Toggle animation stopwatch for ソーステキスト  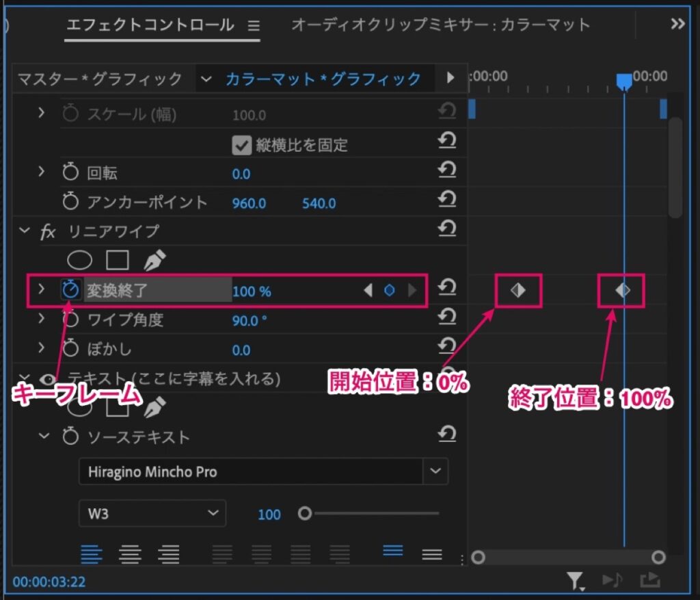coord(70,436)
